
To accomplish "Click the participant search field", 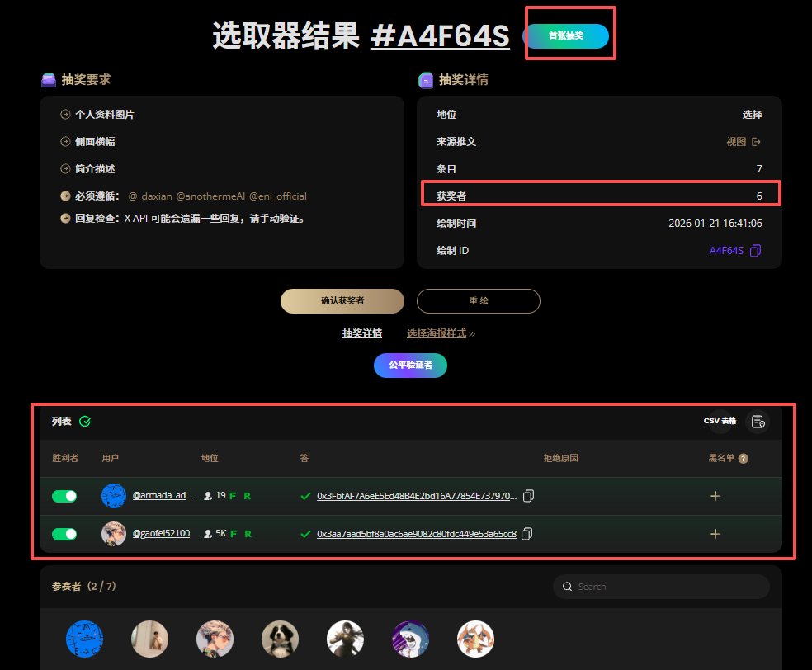I will pos(660,586).
